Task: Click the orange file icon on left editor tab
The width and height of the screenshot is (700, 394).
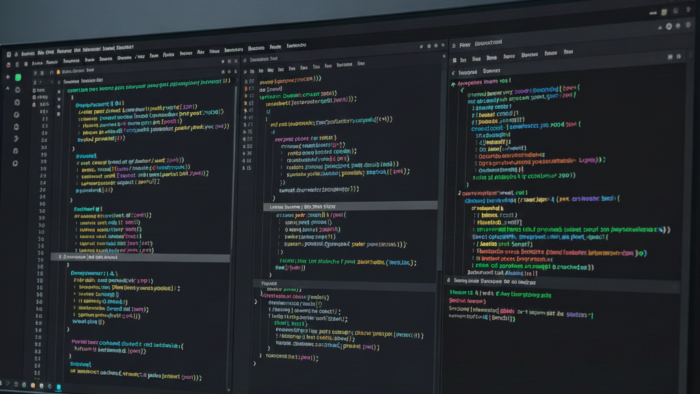Action: click(58, 72)
